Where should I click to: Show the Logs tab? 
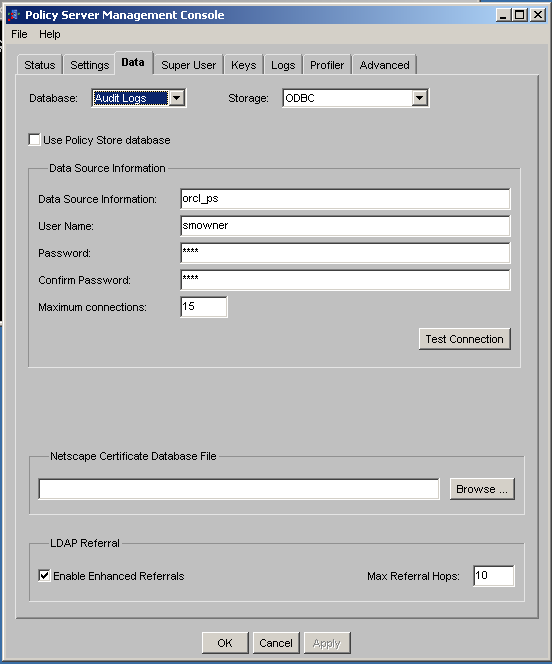coord(283,65)
